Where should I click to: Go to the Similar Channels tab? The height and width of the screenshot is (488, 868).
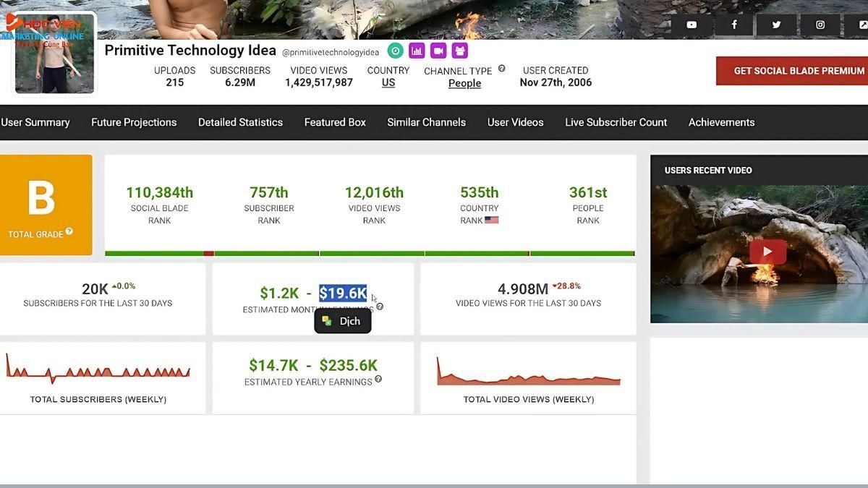point(426,122)
